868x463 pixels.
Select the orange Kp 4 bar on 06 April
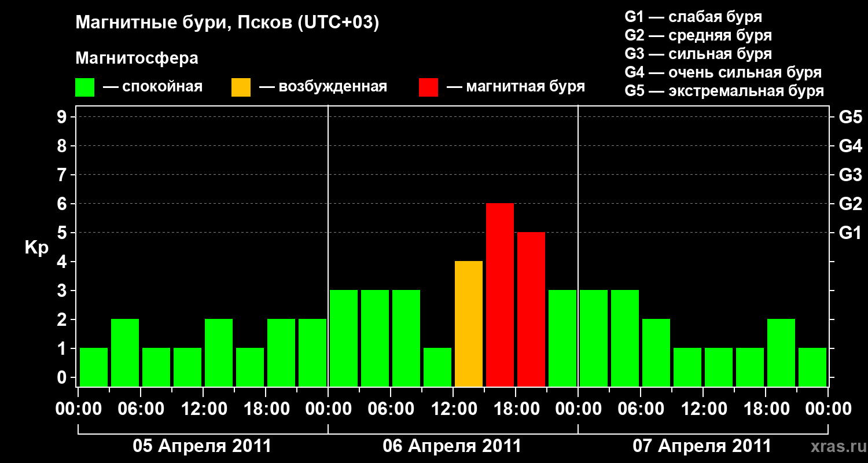469,324
